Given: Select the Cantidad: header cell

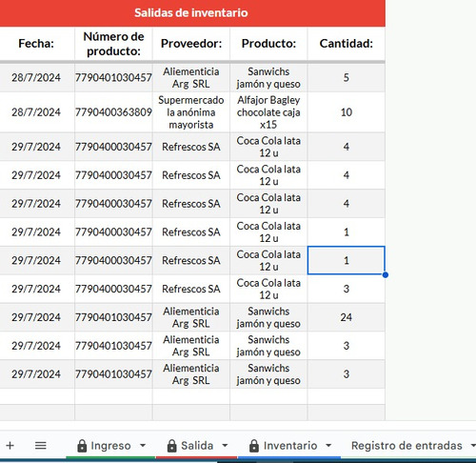Looking at the screenshot, I should (x=347, y=44).
